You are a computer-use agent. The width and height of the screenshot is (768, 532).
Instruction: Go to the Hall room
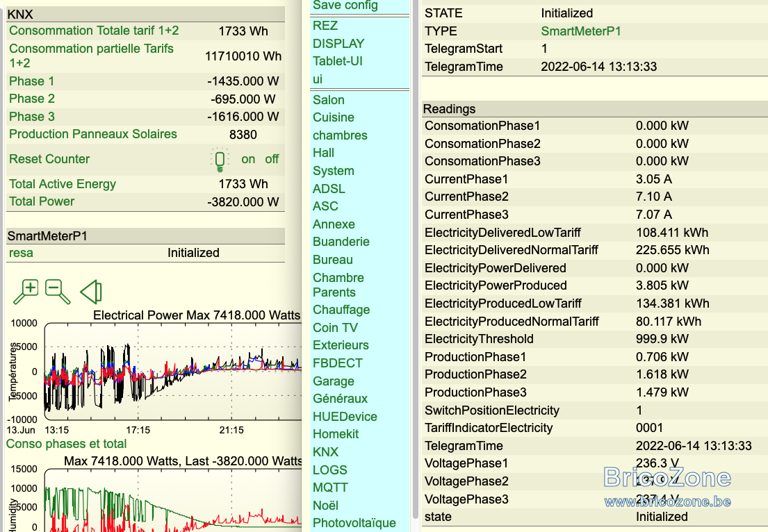[x=323, y=153]
